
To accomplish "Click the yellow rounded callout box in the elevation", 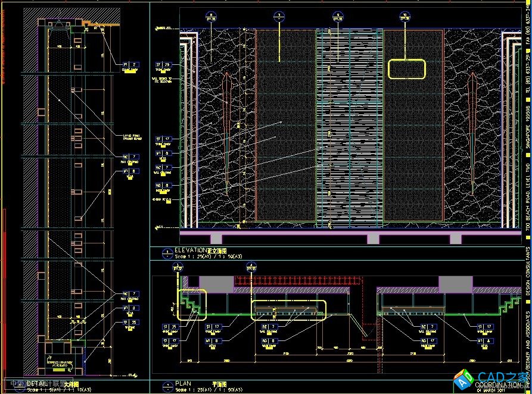I will 390,69.
